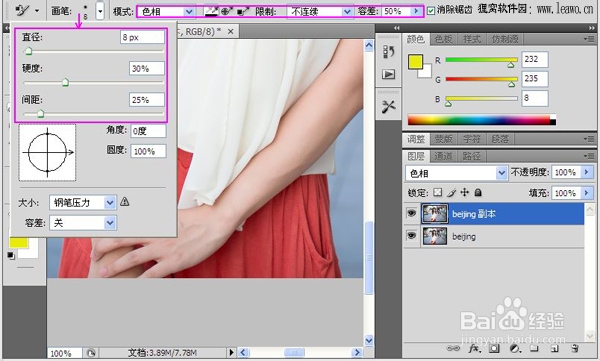The height and width of the screenshot is (361, 600).
Task: Toggle the anti-alias 消除锯齿 checkbox
Action: [431, 11]
